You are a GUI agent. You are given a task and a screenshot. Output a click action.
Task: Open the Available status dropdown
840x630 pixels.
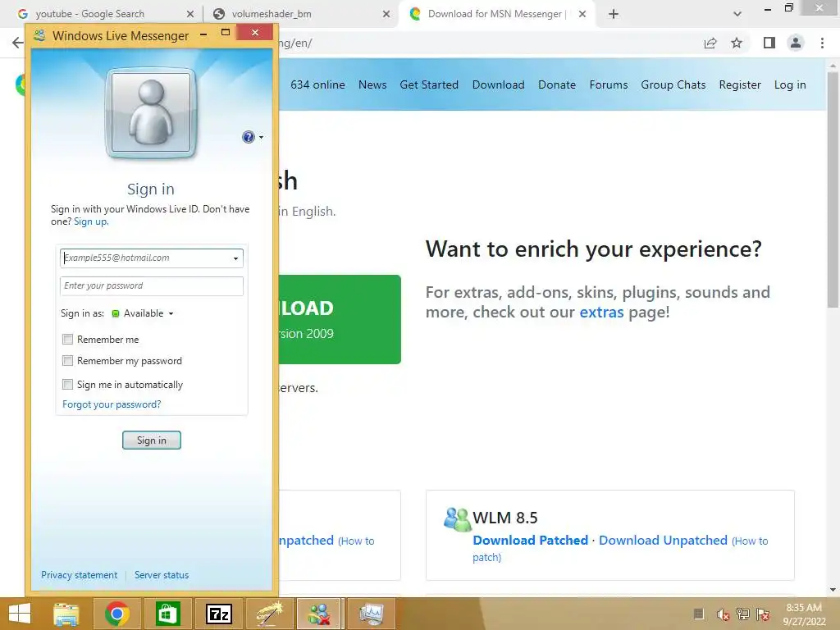coord(143,313)
